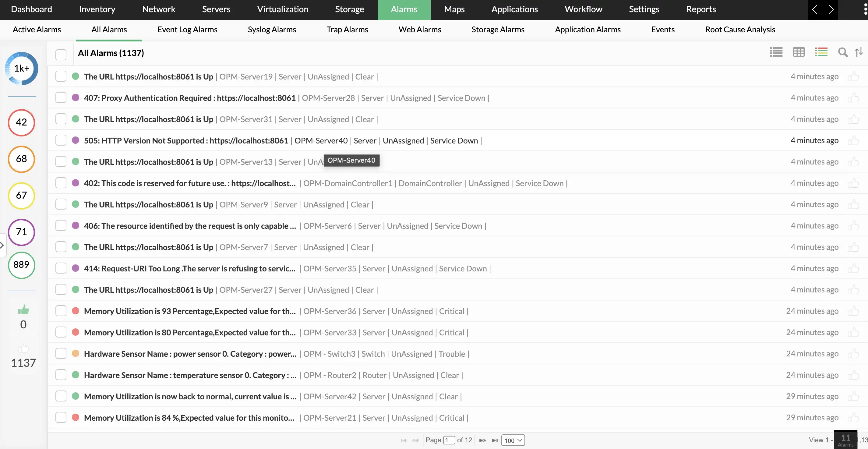Open the alarm search magnifier icon
The width and height of the screenshot is (868, 449).
tap(843, 52)
